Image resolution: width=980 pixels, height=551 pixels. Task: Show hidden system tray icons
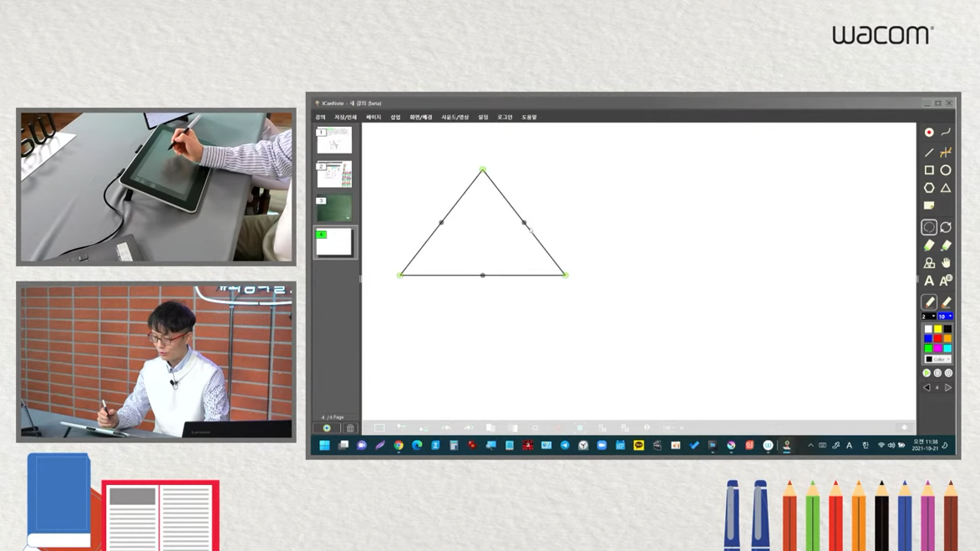810,446
